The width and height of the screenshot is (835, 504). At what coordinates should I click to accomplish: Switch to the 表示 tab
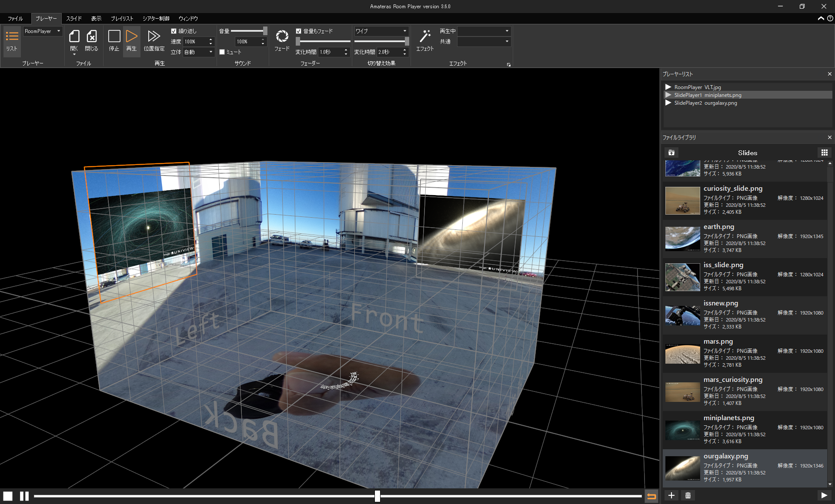click(96, 18)
